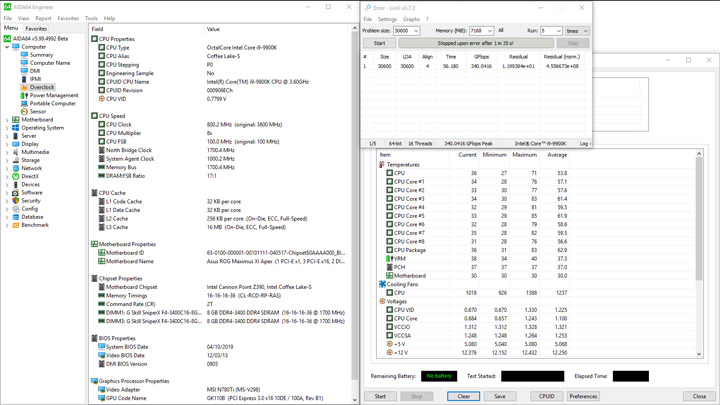Screen dimensions: 720x405
Task: Open the Tools menu in AIDA64
Action: point(91,18)
